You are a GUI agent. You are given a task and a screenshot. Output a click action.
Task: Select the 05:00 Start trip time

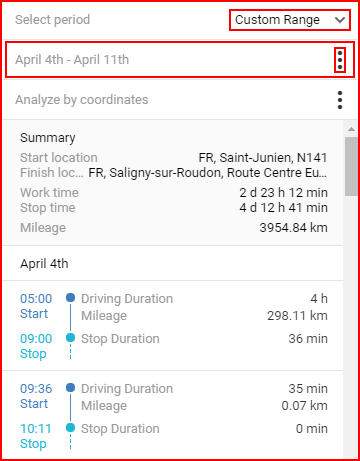[36, 306]
